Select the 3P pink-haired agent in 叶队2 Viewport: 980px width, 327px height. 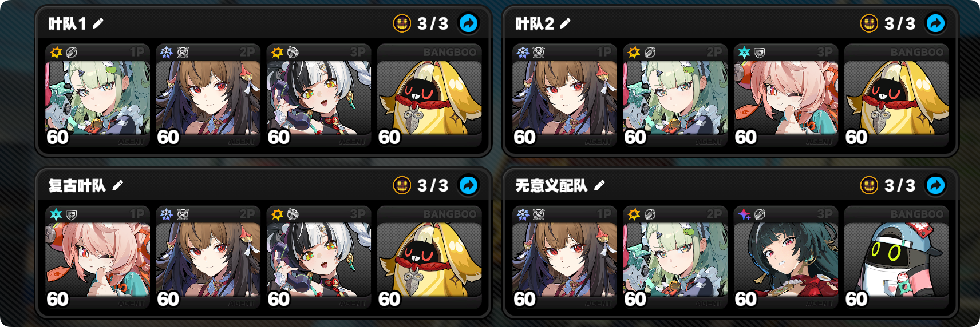[x=786, y=95]
